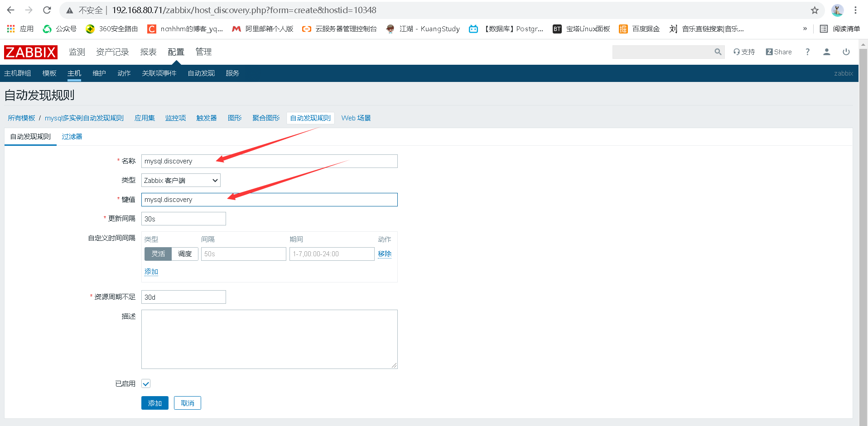Click the 添加 link under custom intervals

pyautogui.click(x=151, y=272)
